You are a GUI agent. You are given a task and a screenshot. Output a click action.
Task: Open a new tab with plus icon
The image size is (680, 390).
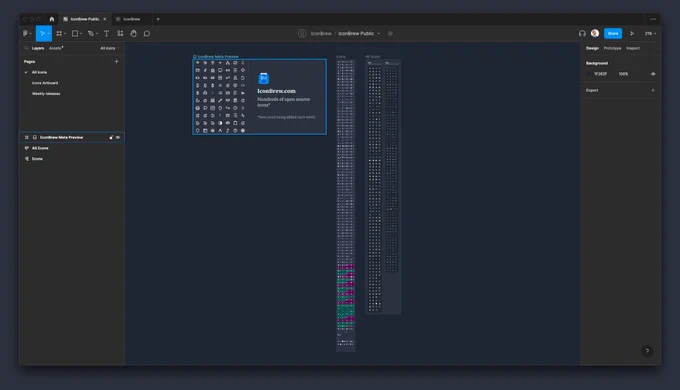tap(158, 19)
